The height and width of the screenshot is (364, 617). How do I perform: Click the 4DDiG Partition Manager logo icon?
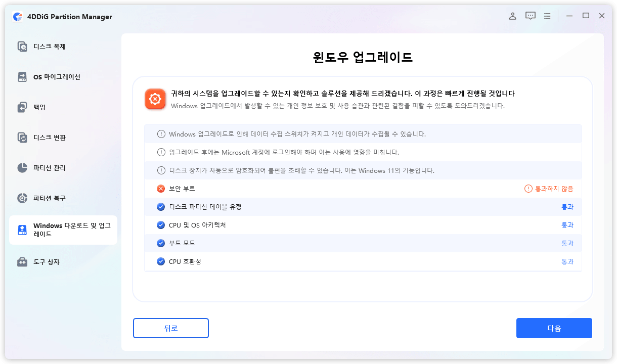17,17
